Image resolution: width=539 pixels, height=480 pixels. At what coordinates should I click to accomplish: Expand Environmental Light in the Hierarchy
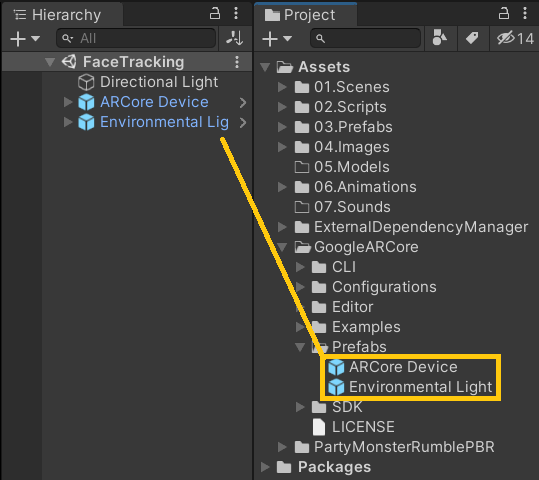coord(68,122)
